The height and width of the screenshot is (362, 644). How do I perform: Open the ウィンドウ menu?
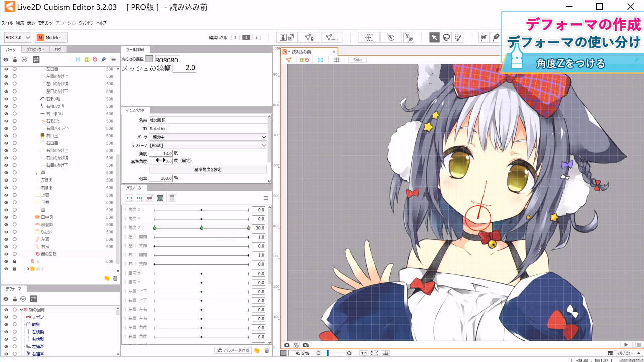(86, 23)
